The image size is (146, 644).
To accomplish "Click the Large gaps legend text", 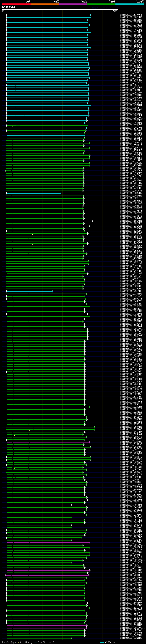I will click(x=28, y=642).
